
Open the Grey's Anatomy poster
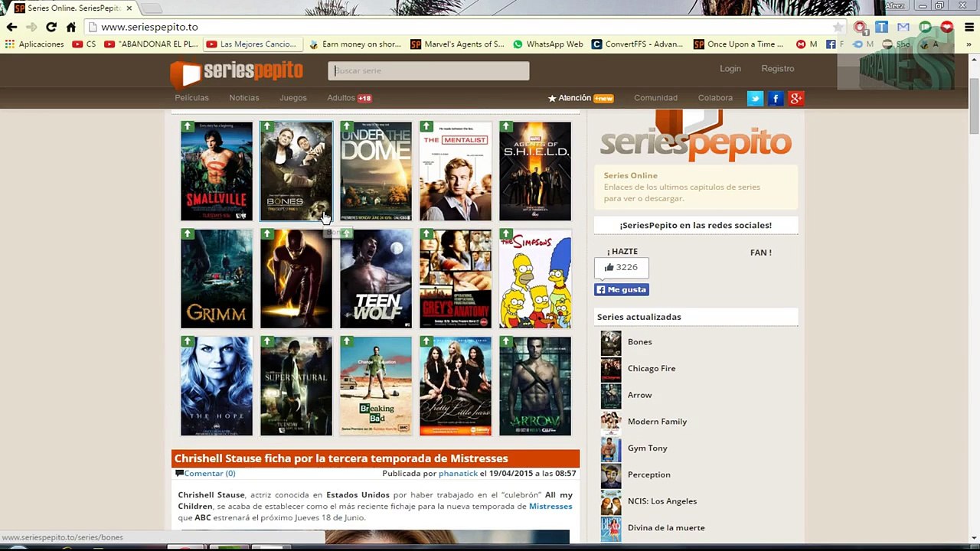coord(456,279)
